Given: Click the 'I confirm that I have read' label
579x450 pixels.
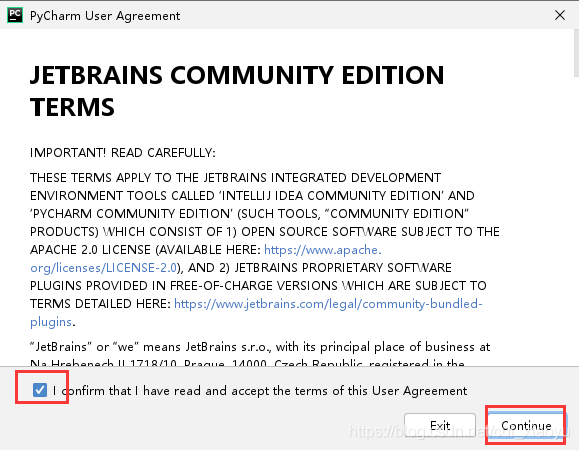Looking at the screenshot, I should pos(260,391).
